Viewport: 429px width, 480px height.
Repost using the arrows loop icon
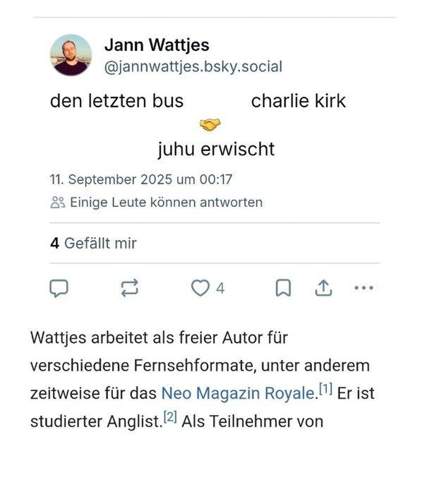click(129, 288)
